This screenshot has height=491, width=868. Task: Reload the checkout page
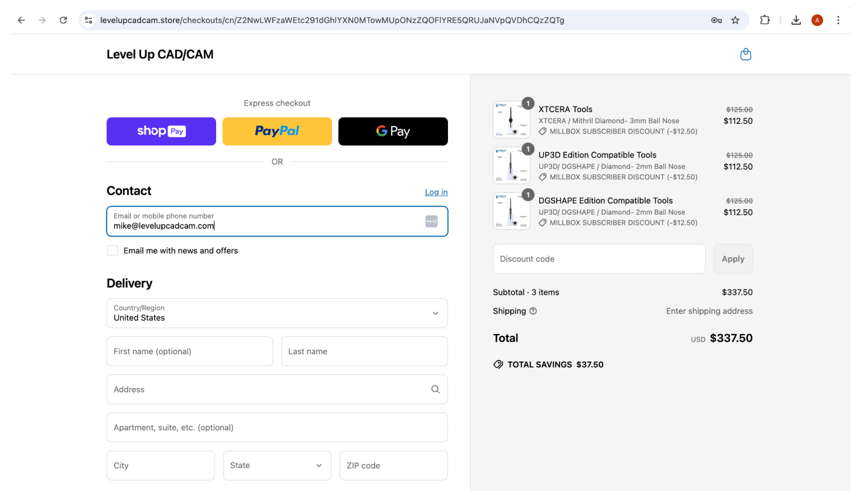point(63,20)
